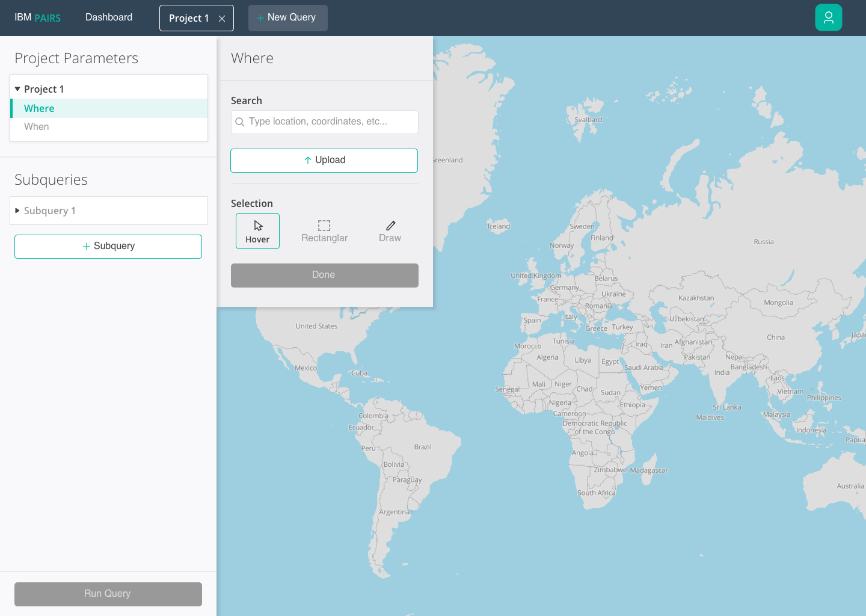Expand Subquery 1
This screenshot has height=616, width=866.
coord(17,211)
